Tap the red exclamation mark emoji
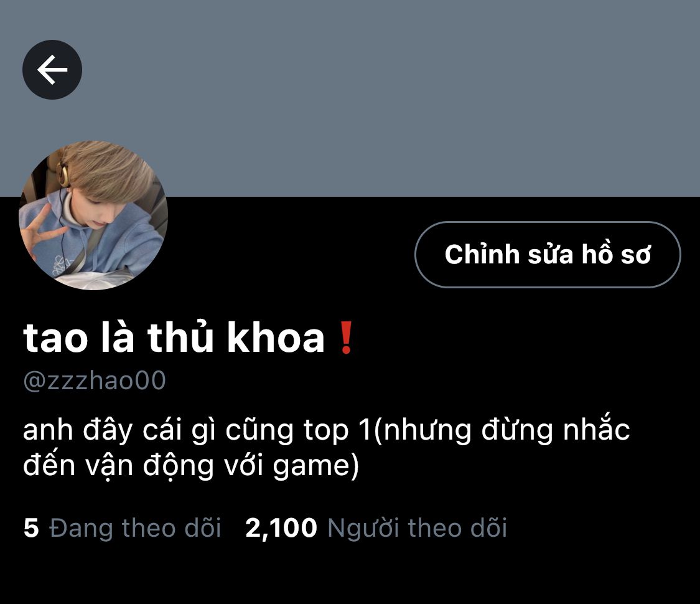 (x=347, y=338)
